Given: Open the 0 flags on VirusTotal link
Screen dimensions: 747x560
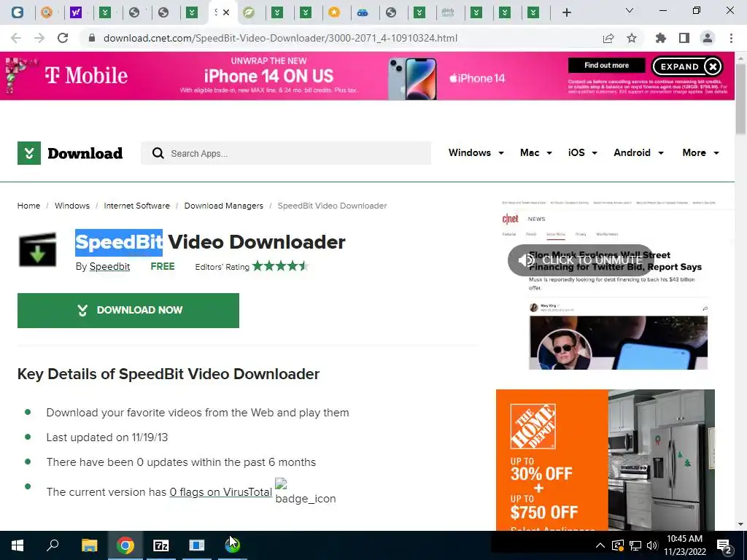Looking at the screenshot, I should point(220,492).
